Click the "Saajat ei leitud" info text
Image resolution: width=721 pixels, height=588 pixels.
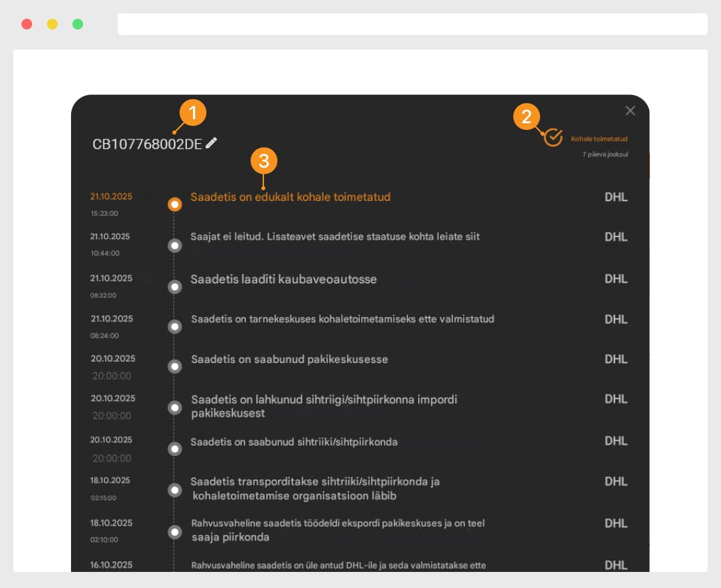(x=335, y=236)
